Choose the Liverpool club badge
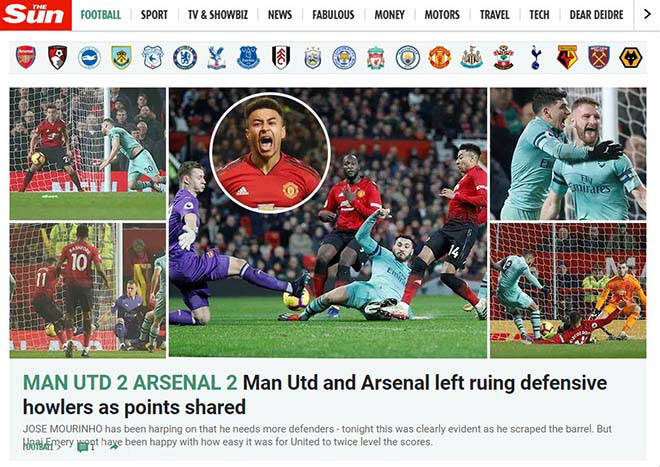Image resolution: width=660 pixels, height=467 pixels. click(375, 58)
